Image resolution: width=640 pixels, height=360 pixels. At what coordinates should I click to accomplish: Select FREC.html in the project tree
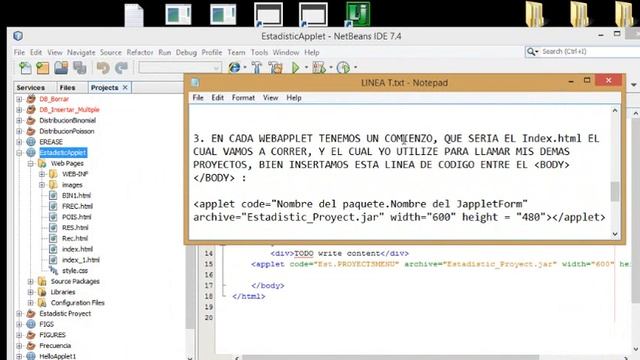point(77,206)
